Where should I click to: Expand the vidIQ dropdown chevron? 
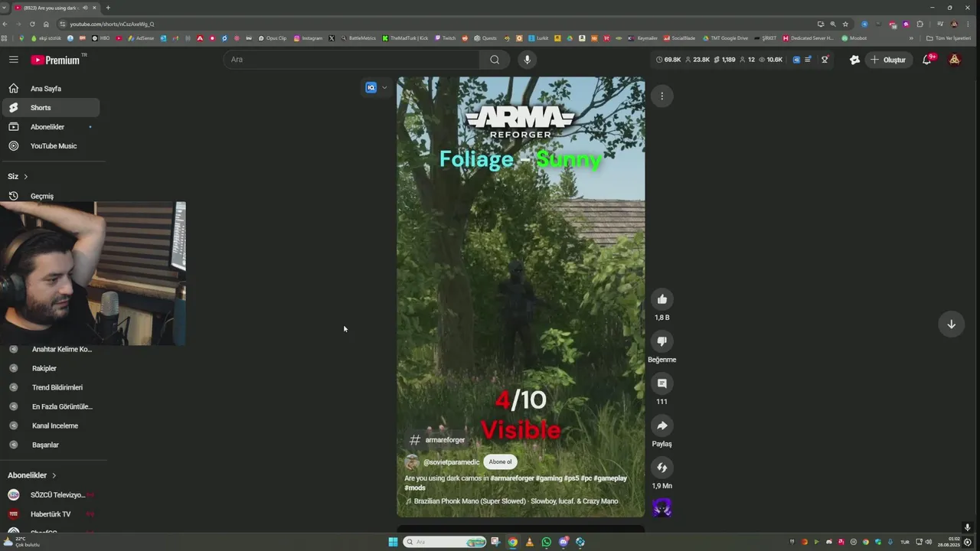pos(384,87)
